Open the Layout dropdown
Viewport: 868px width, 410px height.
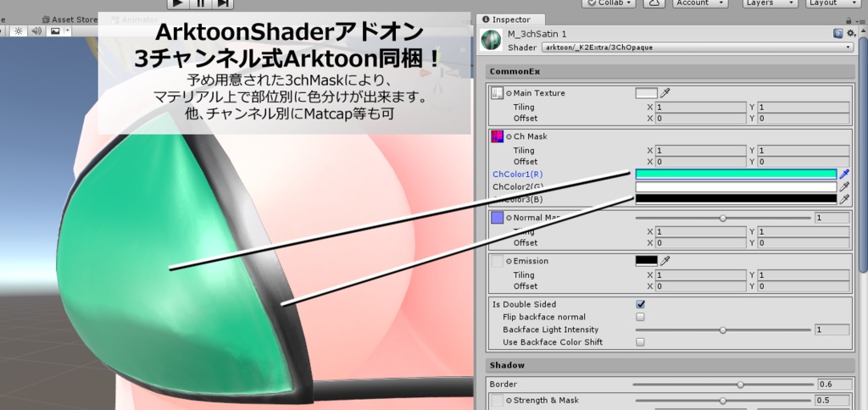coord(832,3)
